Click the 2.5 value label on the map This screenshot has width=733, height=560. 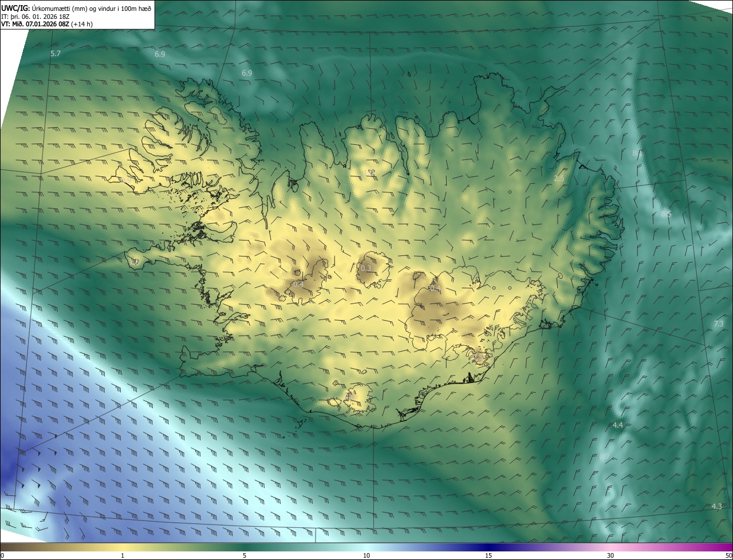(x=559, y=179)
